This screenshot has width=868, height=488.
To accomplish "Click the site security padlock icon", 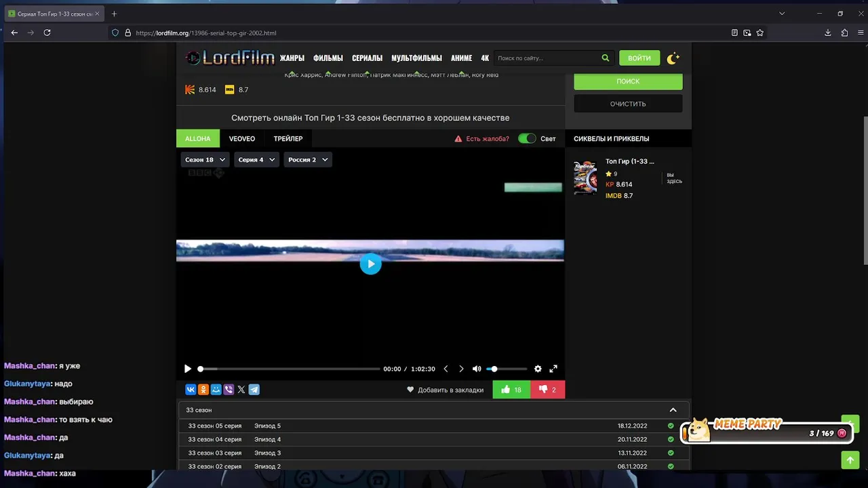I will tap(127, 33).
